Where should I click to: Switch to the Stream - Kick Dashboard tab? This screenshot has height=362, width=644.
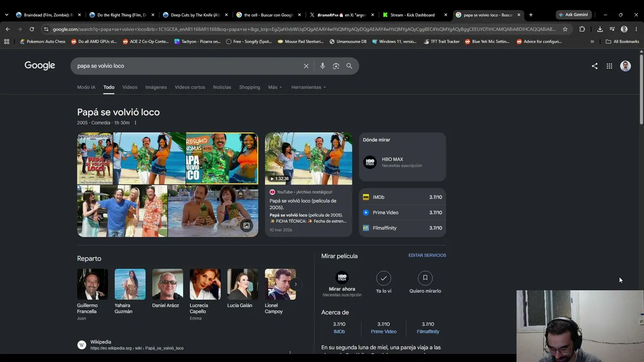[x=413, y=15]
